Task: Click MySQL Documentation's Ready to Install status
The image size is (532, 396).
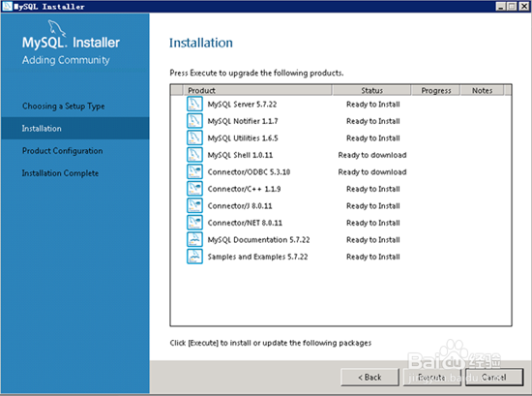Action: [x=372, y=240]
